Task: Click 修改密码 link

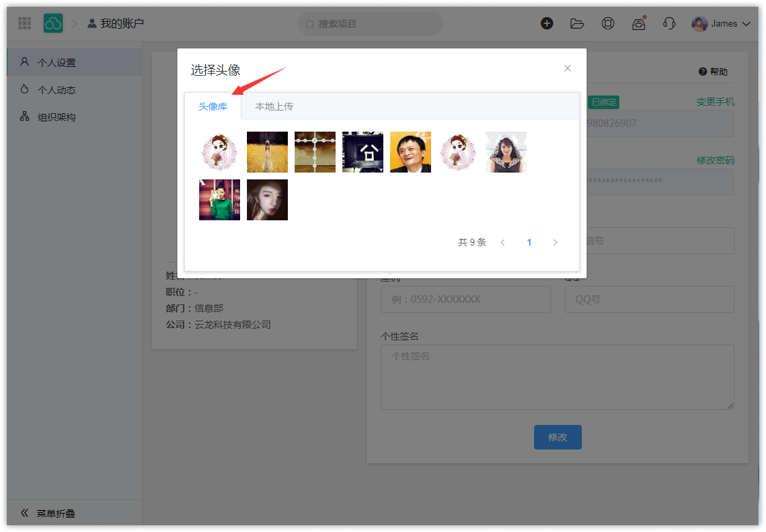Action: coord(716,160)
